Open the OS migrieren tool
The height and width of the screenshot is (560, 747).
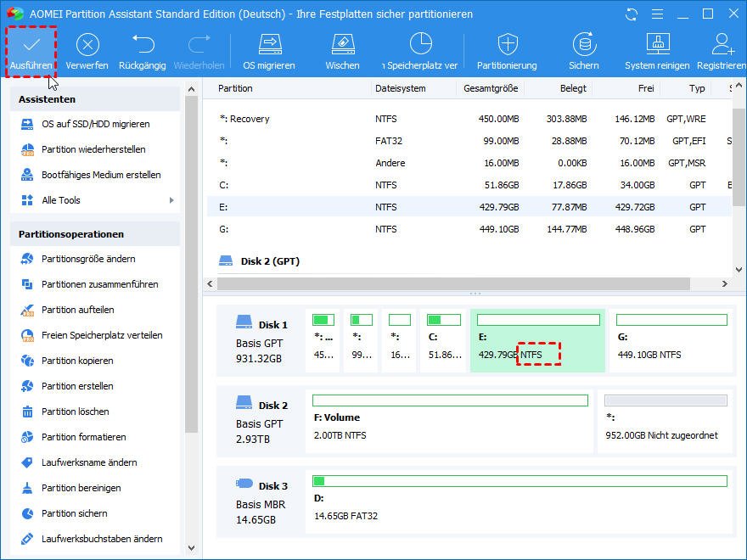point(269,46)
